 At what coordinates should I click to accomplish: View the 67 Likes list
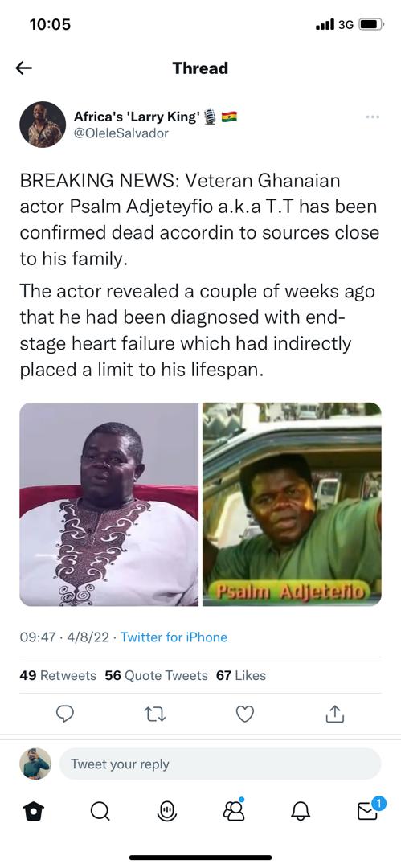[241, 675]
